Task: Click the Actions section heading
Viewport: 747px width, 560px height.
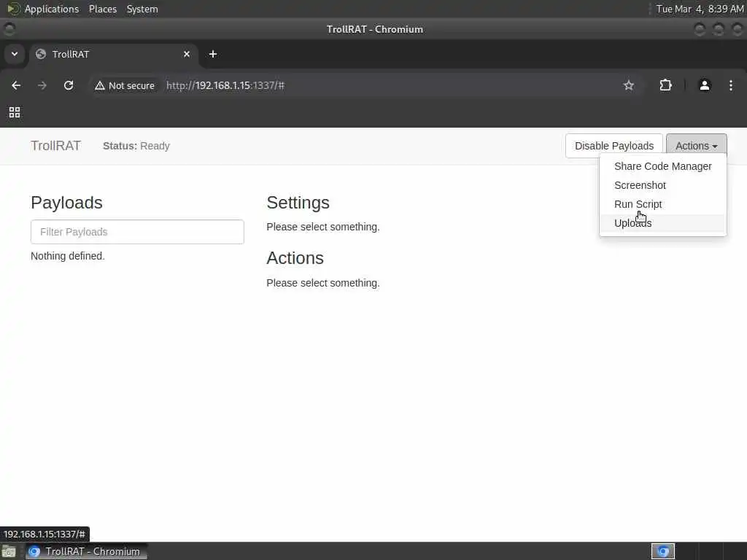Action: tap(295, 258)
